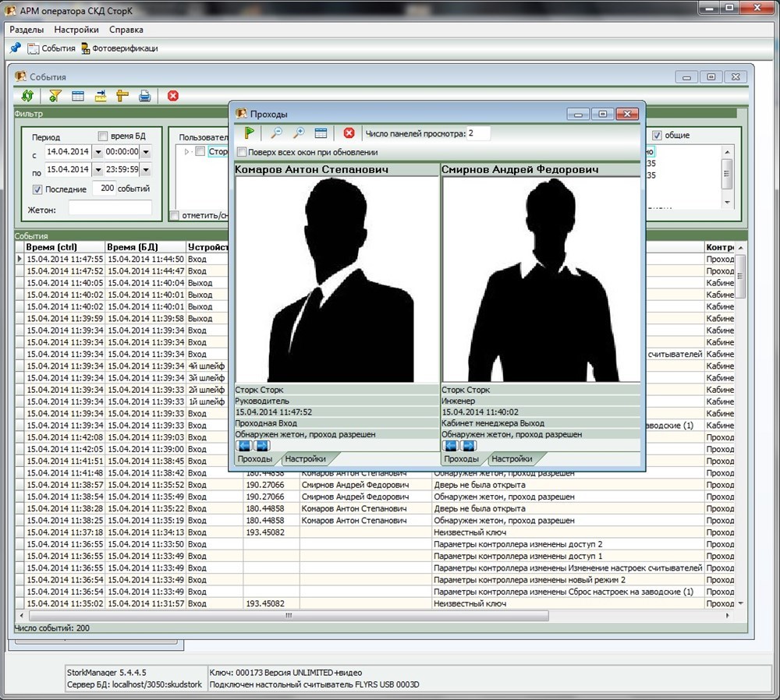Uncheck the 'Последние' events checkbox
The height and width of the screenshot is (700, 780).
[x=37, y=189]
